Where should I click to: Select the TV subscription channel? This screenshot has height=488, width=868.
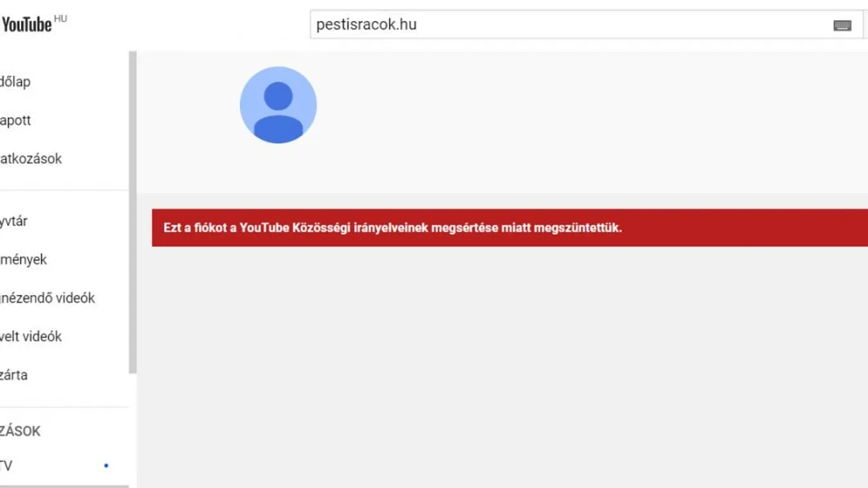pyautogui.click(x=5, y=464)
